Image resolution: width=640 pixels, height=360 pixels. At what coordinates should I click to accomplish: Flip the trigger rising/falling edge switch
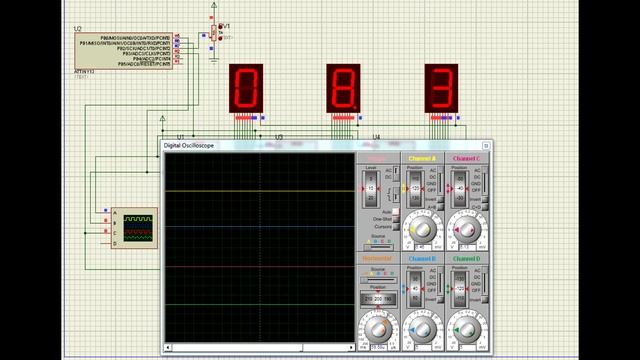coord(396,194)
